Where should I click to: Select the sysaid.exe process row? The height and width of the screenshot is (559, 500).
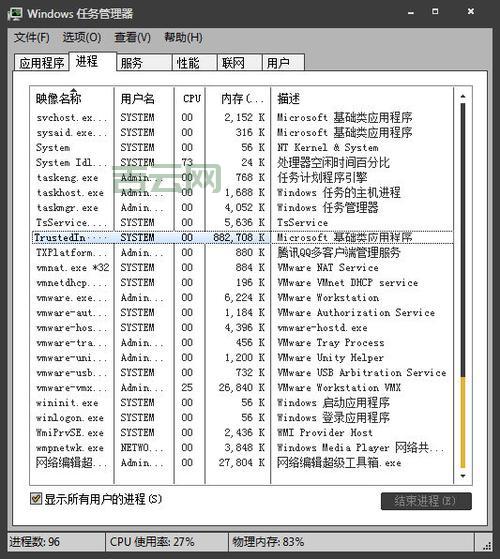pos(242,132)
